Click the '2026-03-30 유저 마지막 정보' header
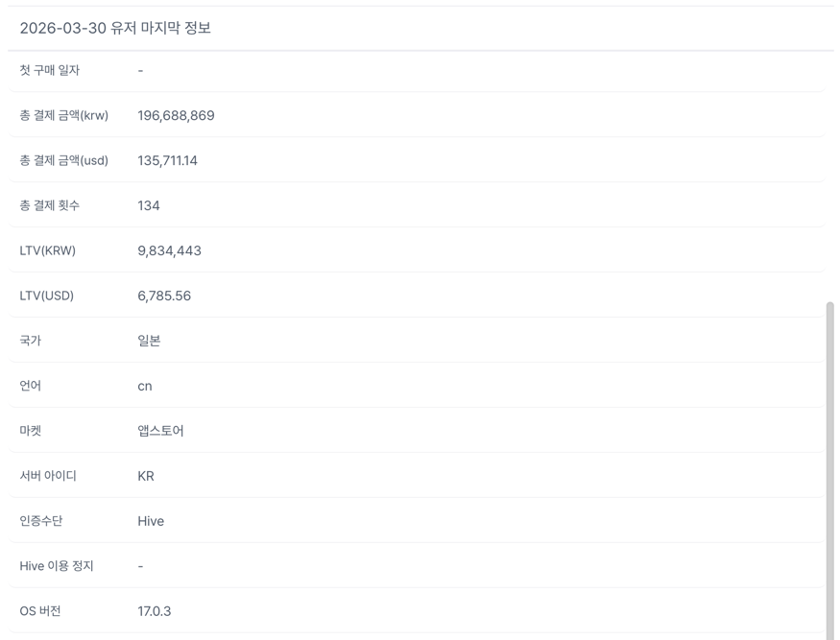Image resolution: width=840 pixels, height=640 pixels. tap(115, 28)
